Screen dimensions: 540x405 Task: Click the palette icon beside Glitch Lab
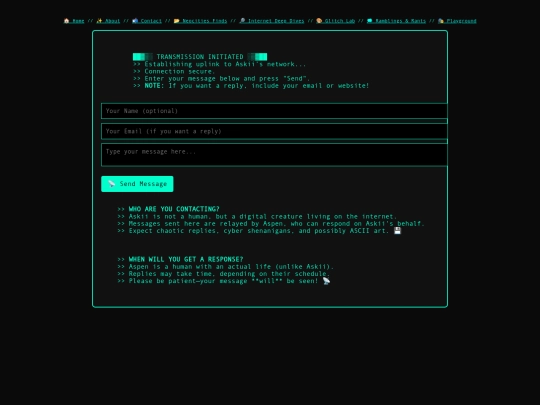319,21
